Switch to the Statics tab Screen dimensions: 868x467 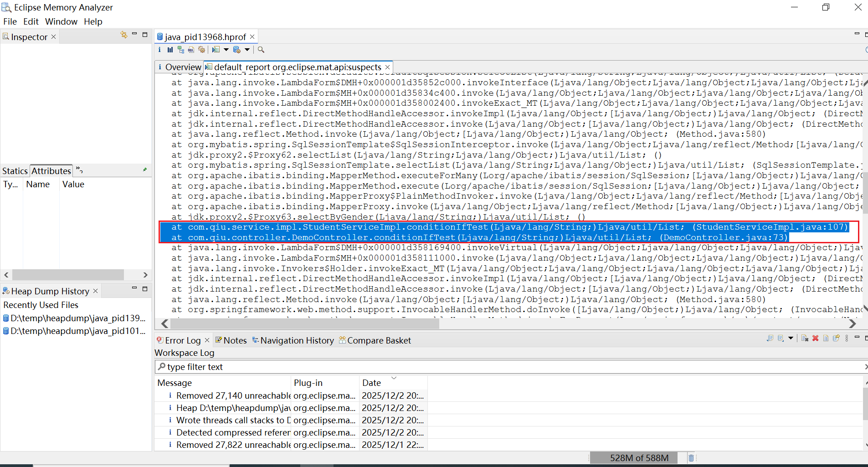[15, 171]
